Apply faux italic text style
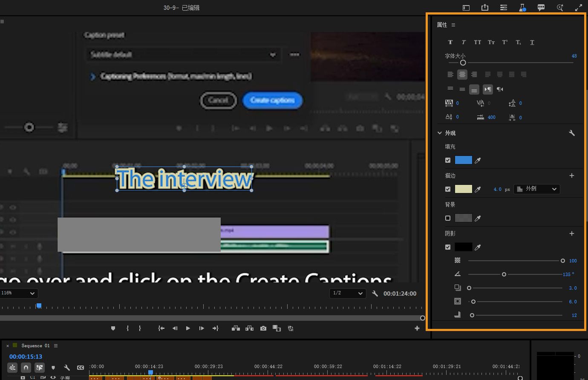Screen dimensions: 588x380 464,42
